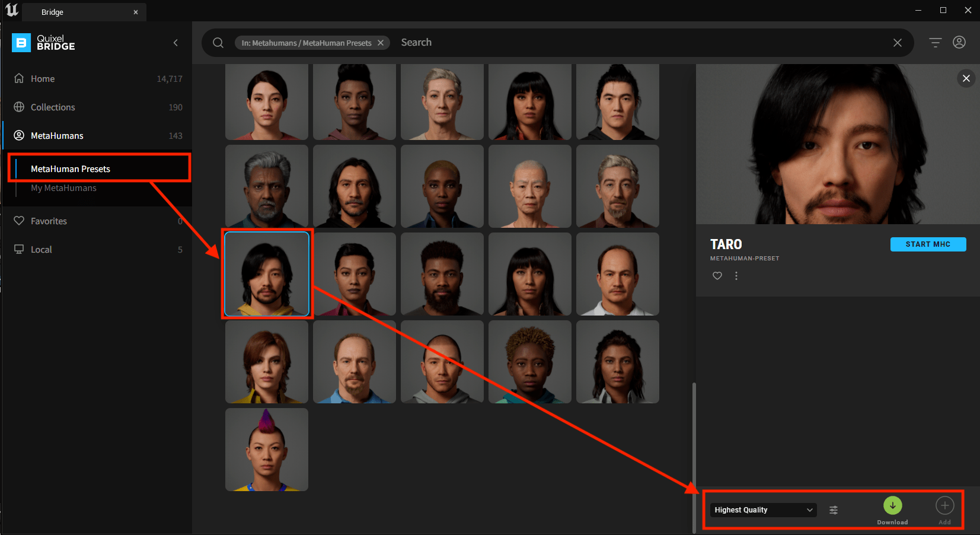Open the filter options icon
The image size is (980, 535).
[935, 43]
